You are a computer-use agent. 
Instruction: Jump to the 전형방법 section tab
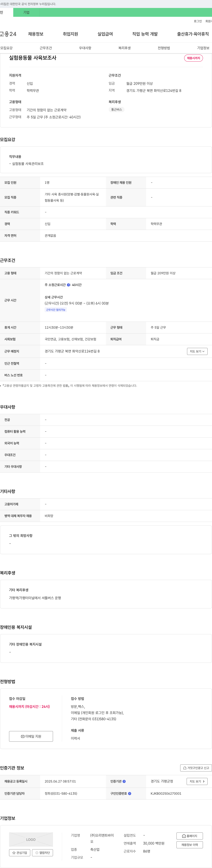pos(164,48)
